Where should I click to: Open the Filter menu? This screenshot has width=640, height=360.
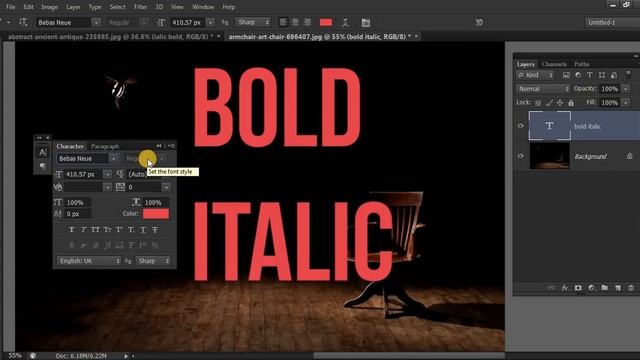[x=140, y=7]
